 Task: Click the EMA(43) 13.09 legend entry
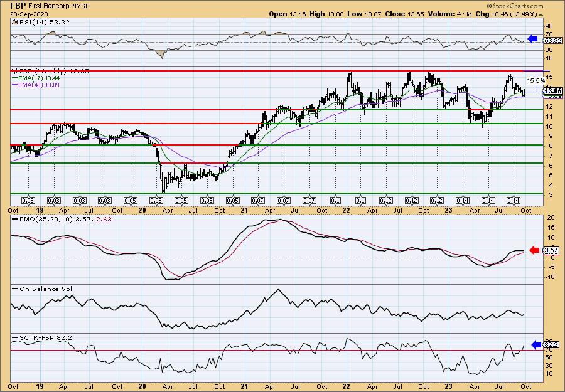tap(40, 85)
